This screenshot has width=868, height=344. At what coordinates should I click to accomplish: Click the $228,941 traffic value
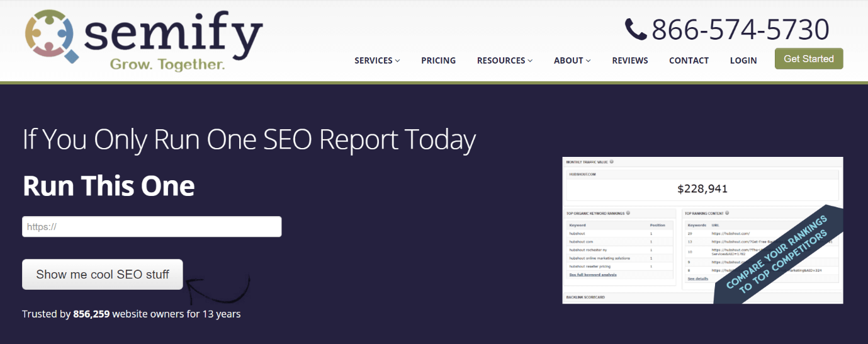click(702, 188)
